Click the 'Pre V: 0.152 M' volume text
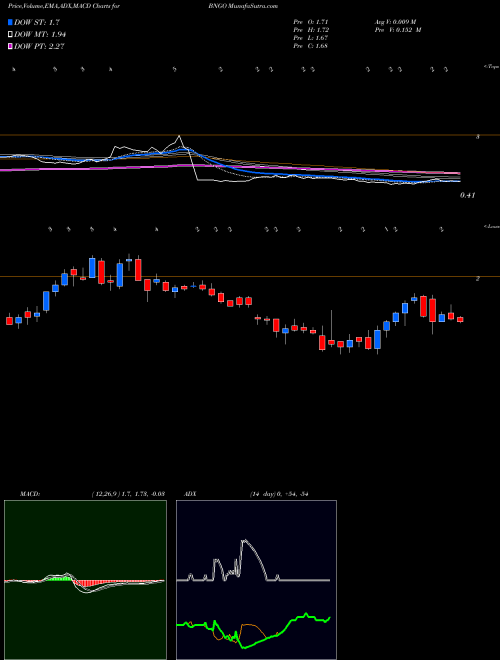 point(397,30)
